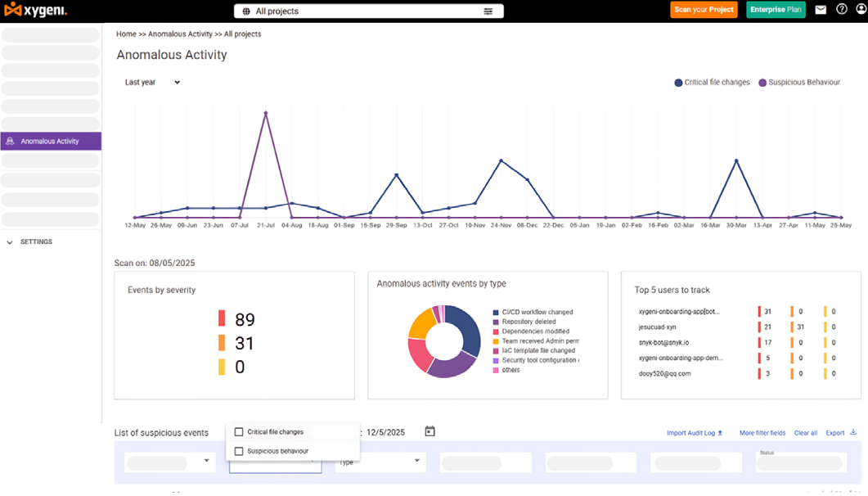Viewport: 868px width, 496px height.
Task: Click the project filter sliders icon
Action: (x=488, y=11)
